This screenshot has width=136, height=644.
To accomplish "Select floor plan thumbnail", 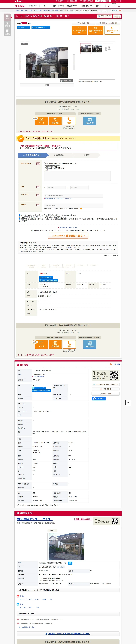I will pos(108,48).
